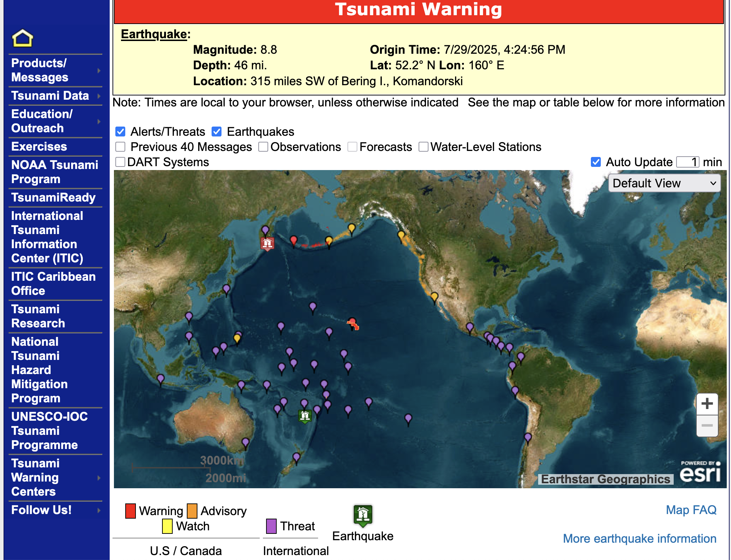The width and height of the screenshot is (731, 560).
Task: Click the purple Threat legend swatch
Action: tap(271, 526)
